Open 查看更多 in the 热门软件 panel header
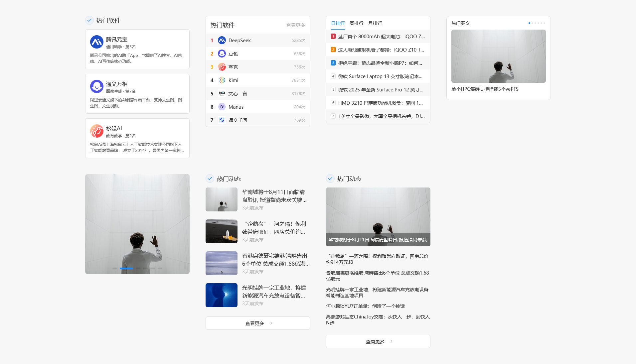 295,25
